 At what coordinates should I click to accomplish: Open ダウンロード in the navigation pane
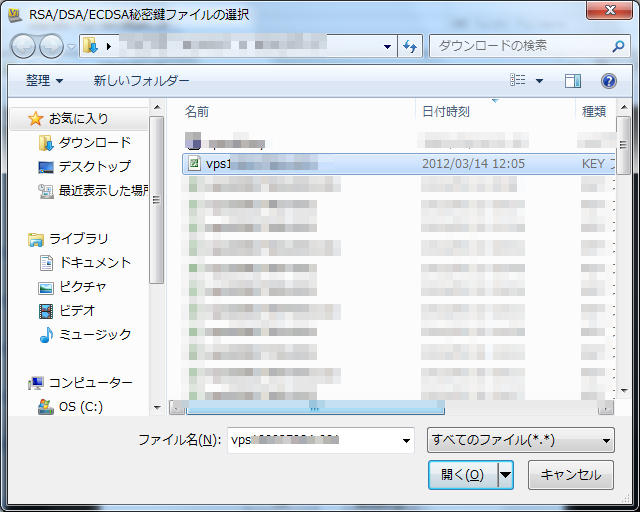coord(94,142)
